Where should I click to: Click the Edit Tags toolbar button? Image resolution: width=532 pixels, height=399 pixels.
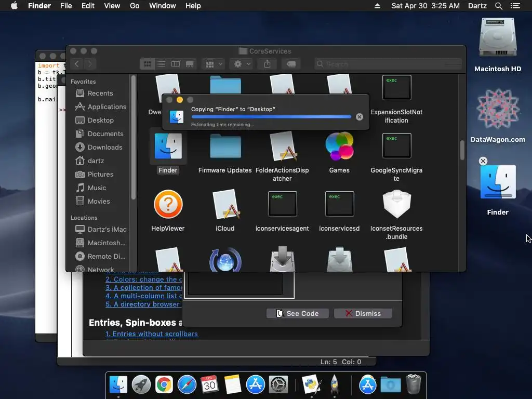(291, 64)
